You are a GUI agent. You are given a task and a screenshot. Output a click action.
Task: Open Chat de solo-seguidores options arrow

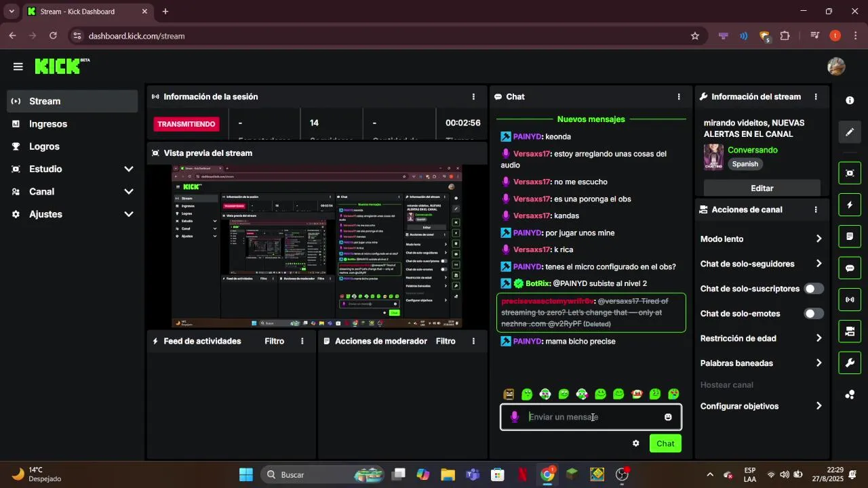point(818,264)
